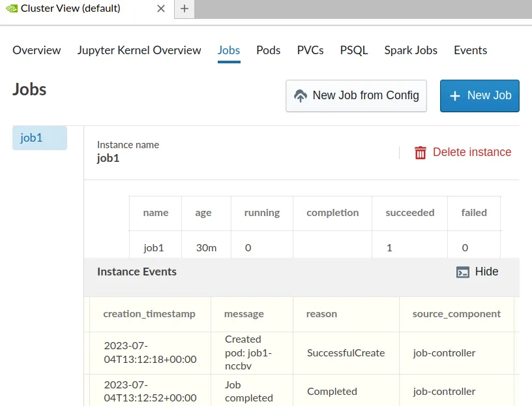Viewport: 532px width, 406px height.
Task: Create a job with the New Job button
Action: pos(479,96)
